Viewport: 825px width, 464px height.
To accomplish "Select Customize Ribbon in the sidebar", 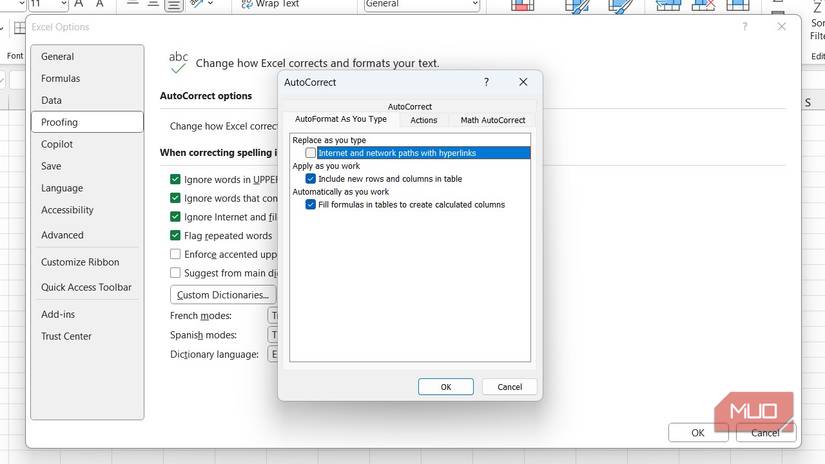I will tap(87, 262).
